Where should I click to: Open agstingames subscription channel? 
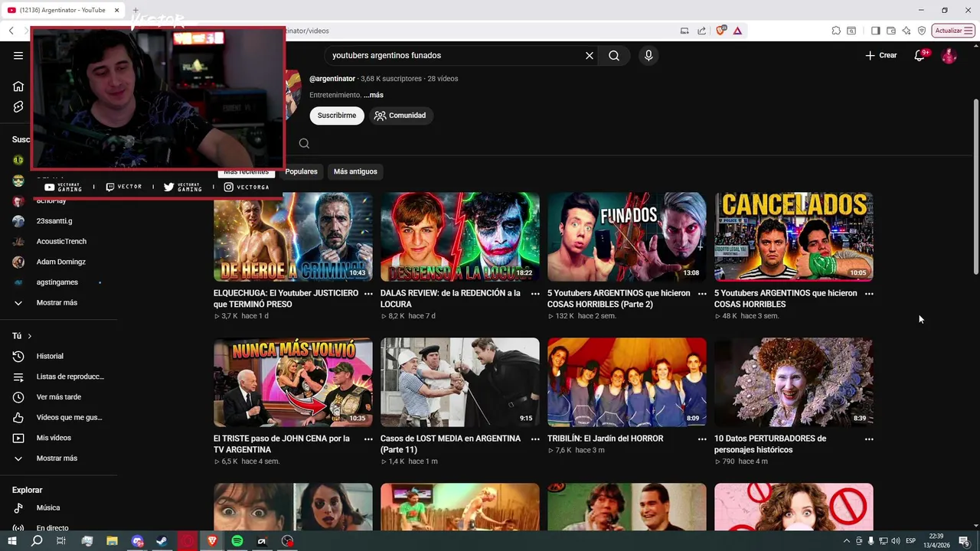click(59, 282)
